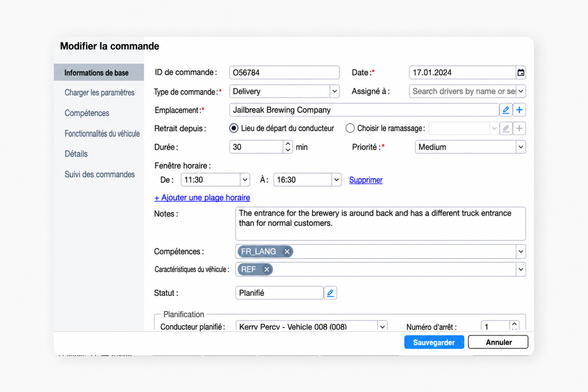This screenshot has height=392, width=588.
Task: Edit the Statut with pencil icon
Action: pos(330,293)
